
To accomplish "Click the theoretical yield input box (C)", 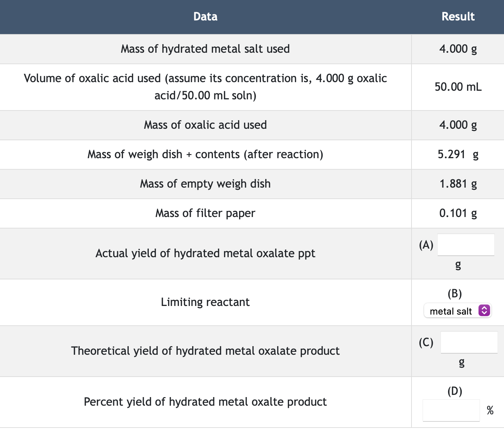I will pyautogui.click(x=469, y=342).
